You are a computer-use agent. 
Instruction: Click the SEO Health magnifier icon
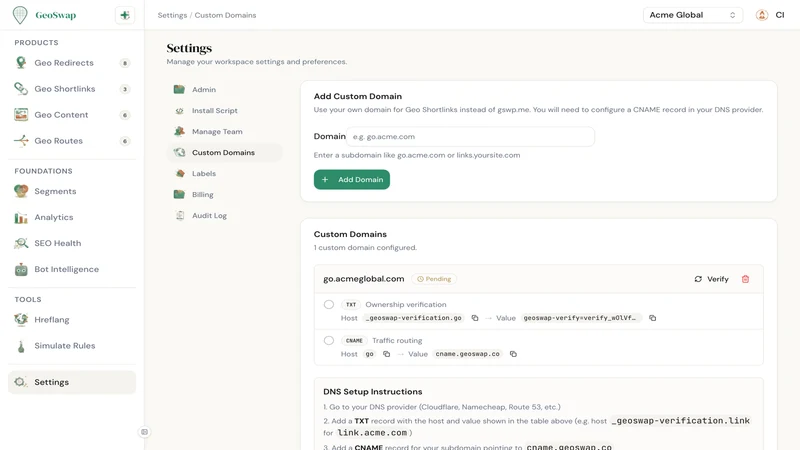21,243
